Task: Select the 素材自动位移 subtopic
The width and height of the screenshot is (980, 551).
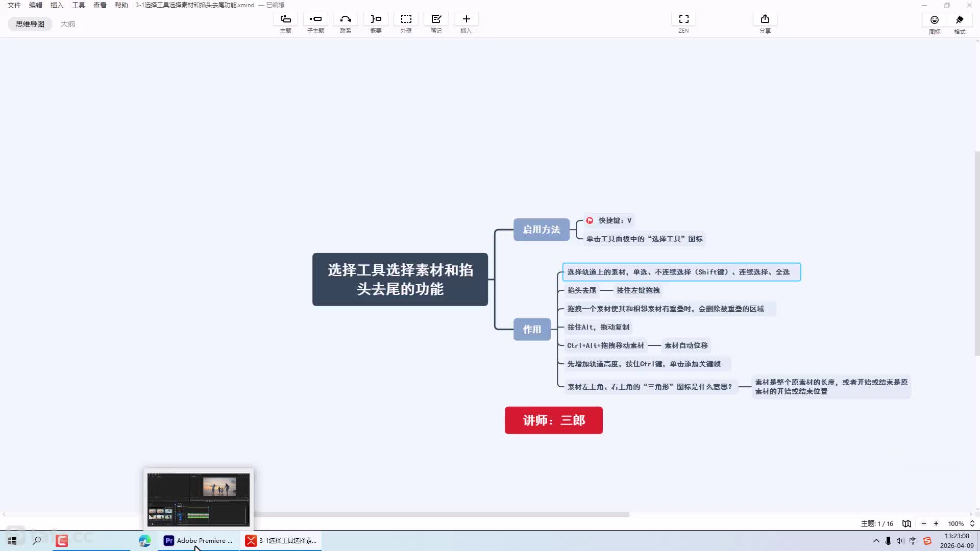Action: (x=686, y=345)
